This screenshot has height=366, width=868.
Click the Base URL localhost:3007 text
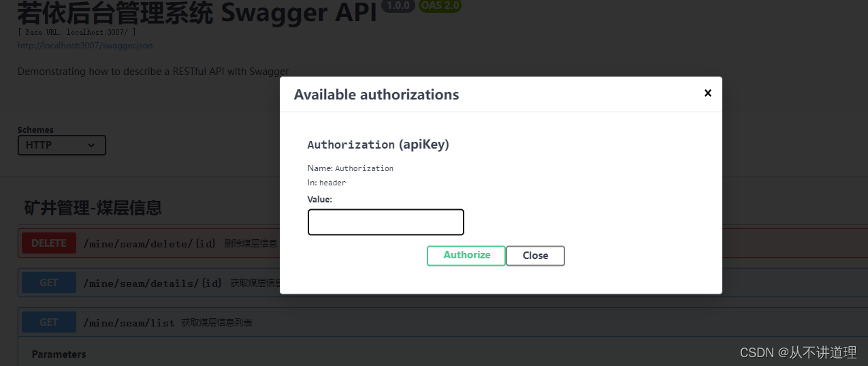(77, 32)
